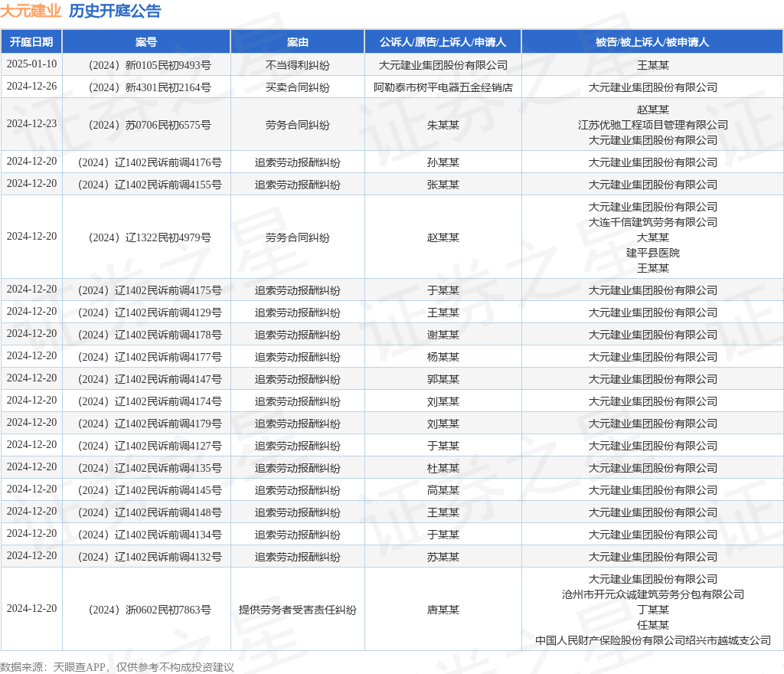
Task: Click case number (2024)辽1402民诉前调4176号
Action: 149,162
